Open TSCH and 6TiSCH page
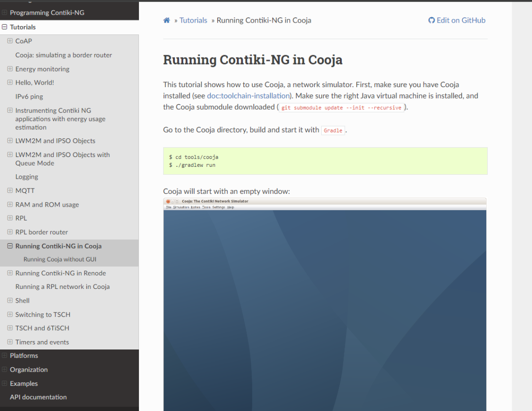This screenshot has height=411, width=532. point(42,328)
